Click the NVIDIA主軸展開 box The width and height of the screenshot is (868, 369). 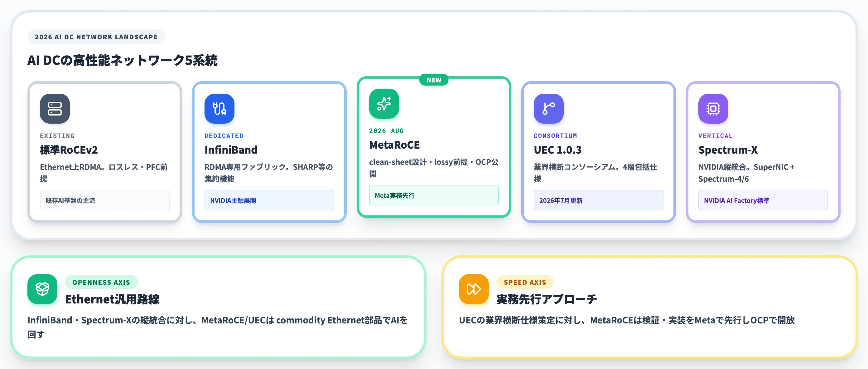[x=269, y=200]
